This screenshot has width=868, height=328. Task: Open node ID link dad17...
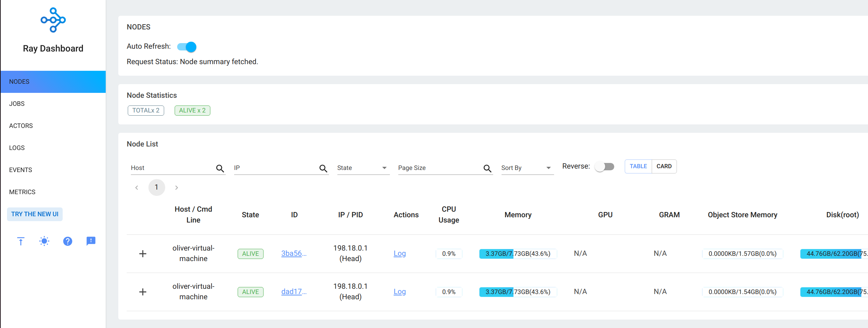(x=294, y=292)
